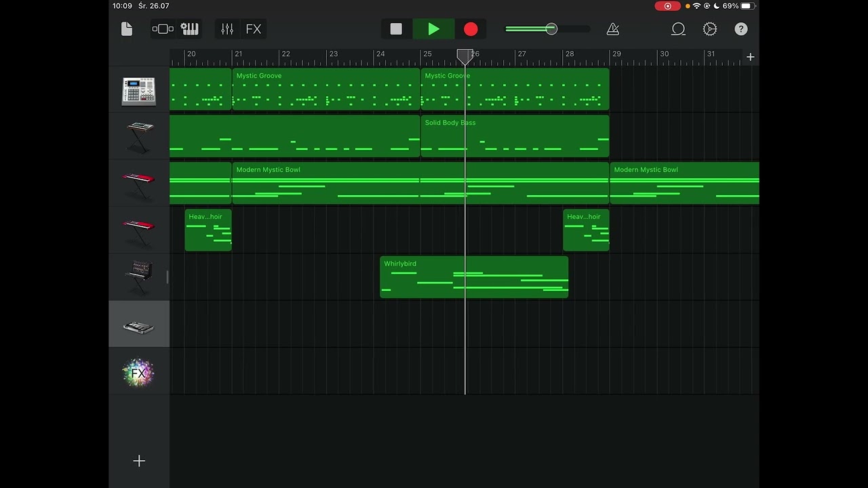
Task: Jump to bar 22 on the ruler
Action: (285, 54)
